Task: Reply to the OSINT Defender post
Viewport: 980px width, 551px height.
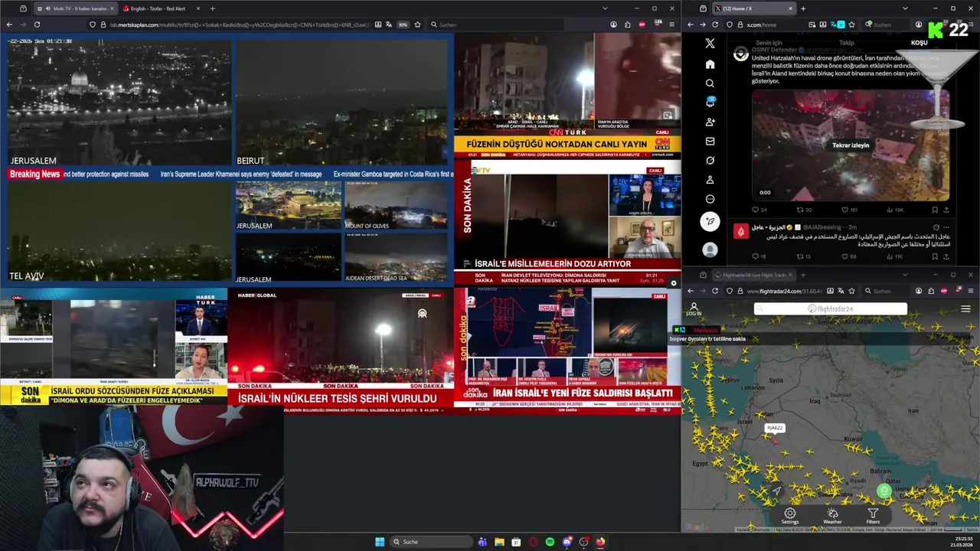Action: [x=759, y=210]
